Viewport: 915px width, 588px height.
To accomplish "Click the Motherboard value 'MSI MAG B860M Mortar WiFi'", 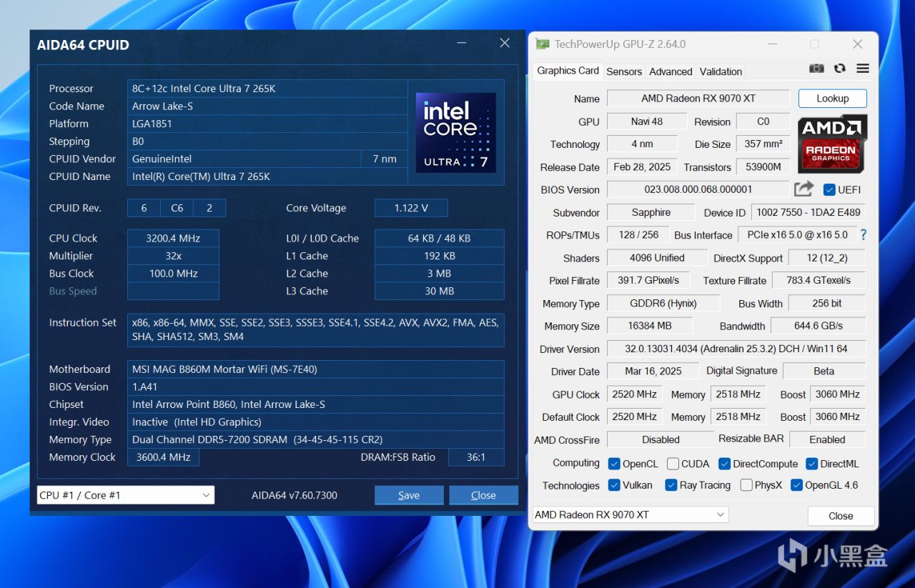I will tap(316, 369).
